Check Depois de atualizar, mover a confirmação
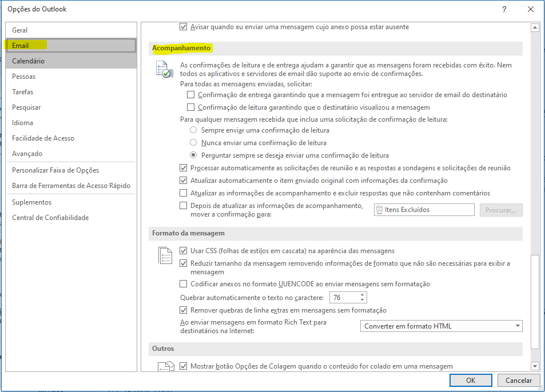The height and width of the screenshot is (392, 545). pyautogui.click(x=183, y=206)
